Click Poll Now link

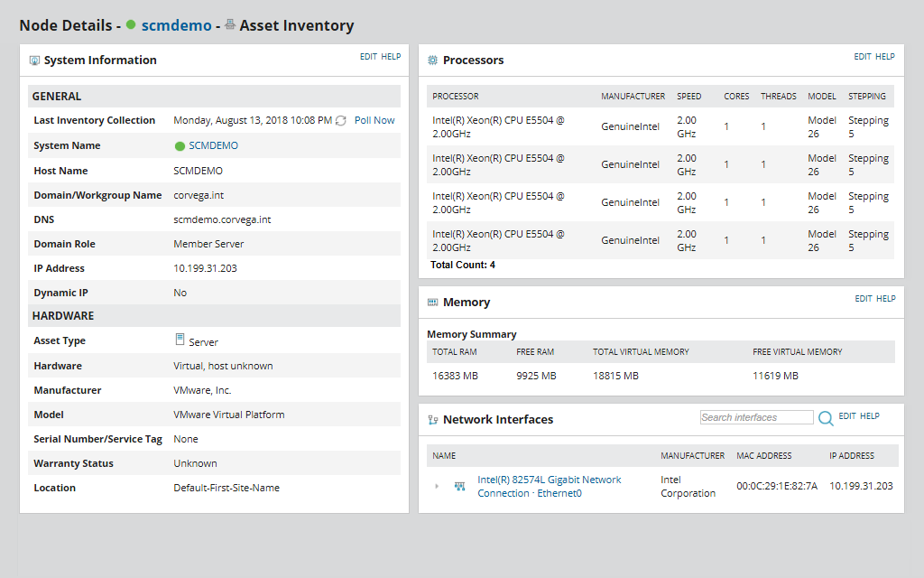coord(374,120)
